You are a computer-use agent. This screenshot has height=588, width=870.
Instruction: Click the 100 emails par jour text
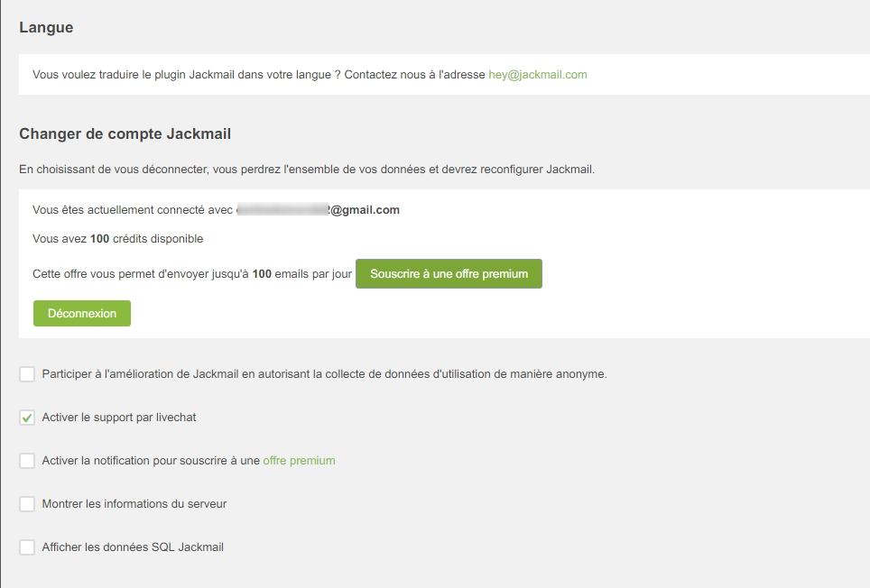pos(302,274)
